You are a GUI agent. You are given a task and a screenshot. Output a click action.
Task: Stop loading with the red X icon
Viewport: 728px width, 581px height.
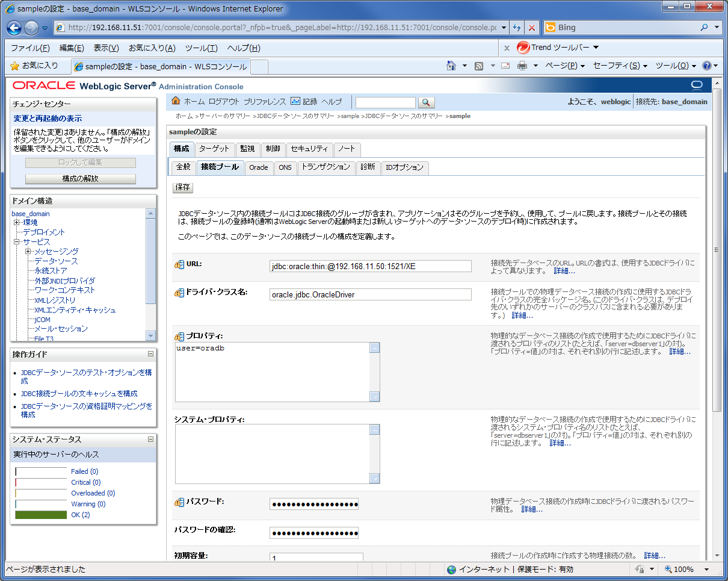[x=532, y=28]
